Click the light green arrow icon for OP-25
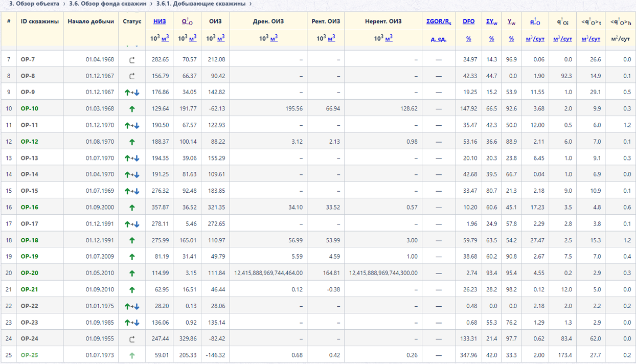Viewport: 636px width, 364px height. point(132,355)
